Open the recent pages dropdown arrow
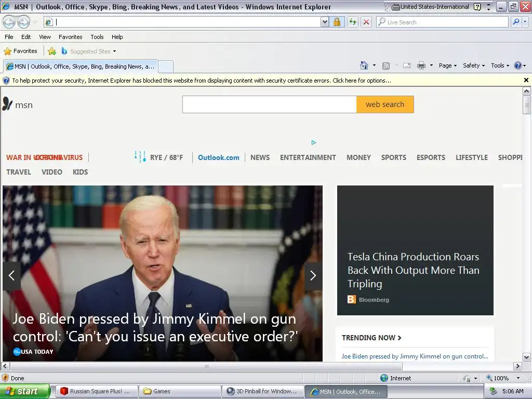 pos(35,22)
